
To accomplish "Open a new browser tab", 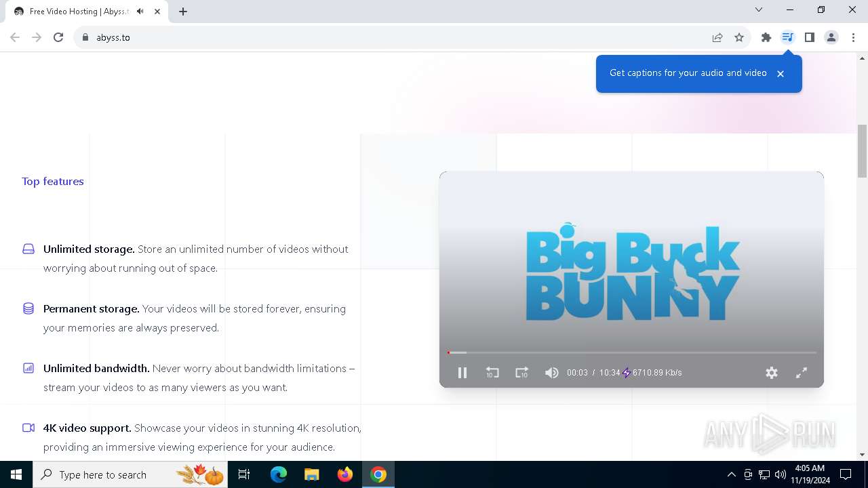I will pos(183,12).
